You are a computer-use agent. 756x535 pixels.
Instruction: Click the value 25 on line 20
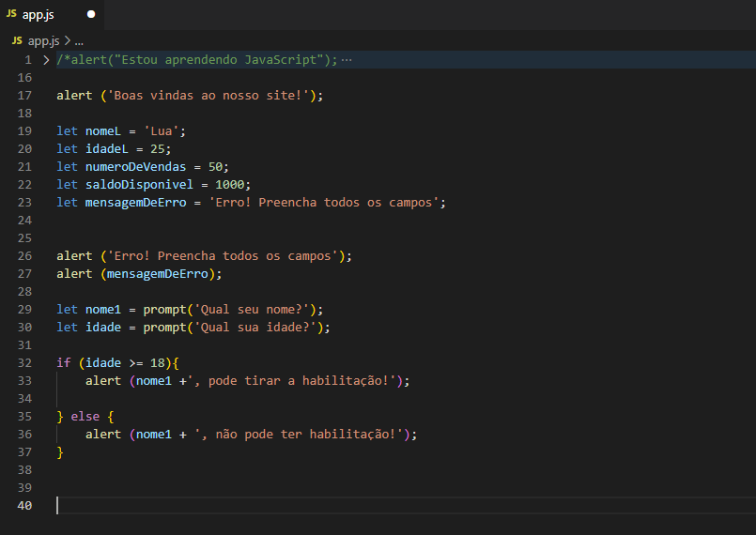click(x=157, y=149)
